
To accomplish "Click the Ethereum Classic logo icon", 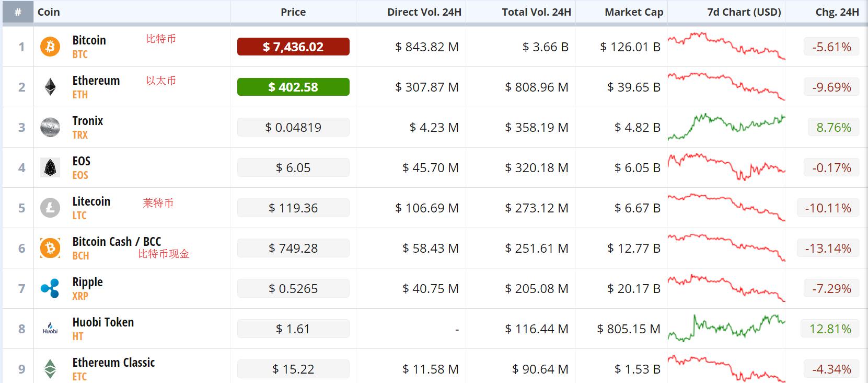I will point(50,369).
